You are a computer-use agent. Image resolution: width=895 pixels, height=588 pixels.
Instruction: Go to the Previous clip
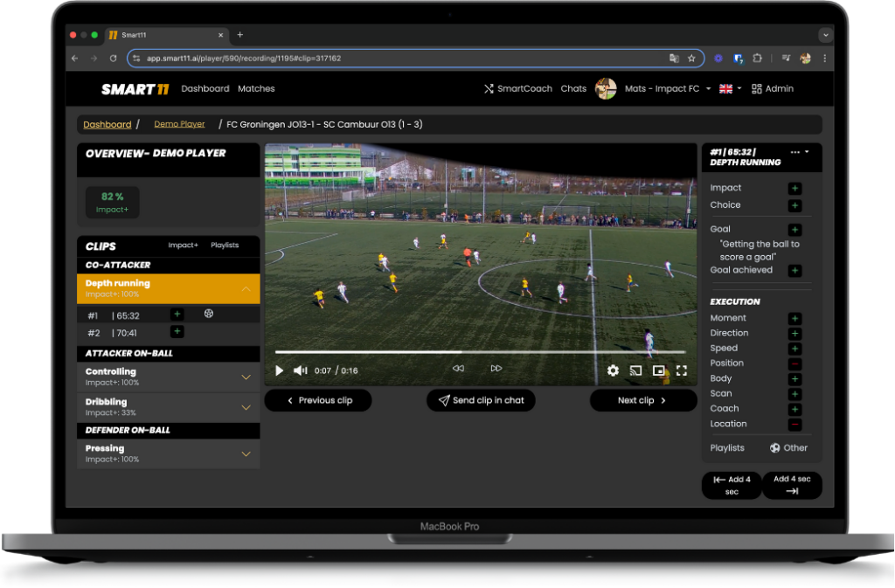318,400
